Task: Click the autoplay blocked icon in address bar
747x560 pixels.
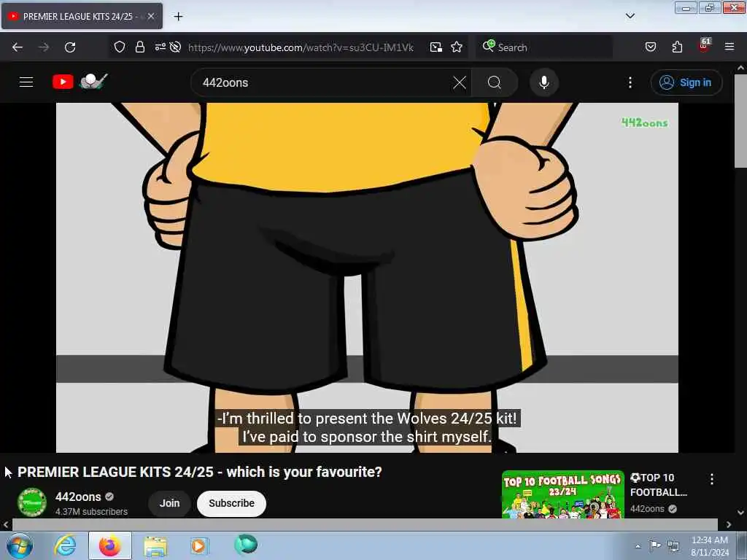Action: point(175,47)
